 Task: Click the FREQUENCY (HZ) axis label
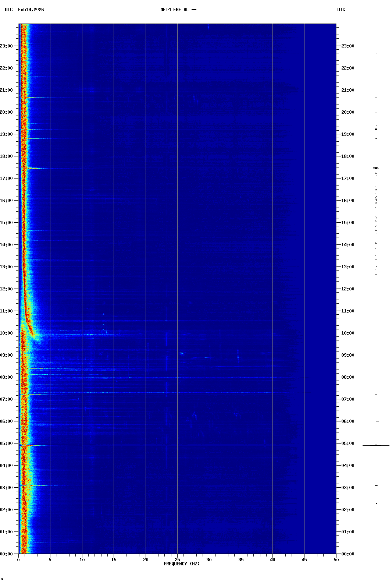point(181,564)
